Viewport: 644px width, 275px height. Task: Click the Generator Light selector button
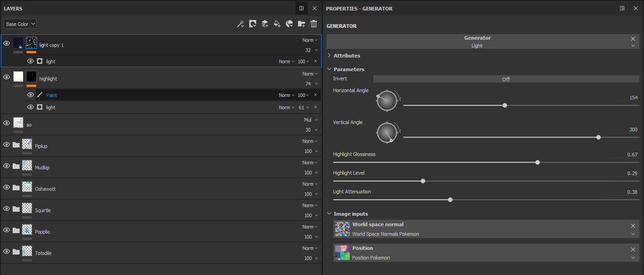[477, 42]
